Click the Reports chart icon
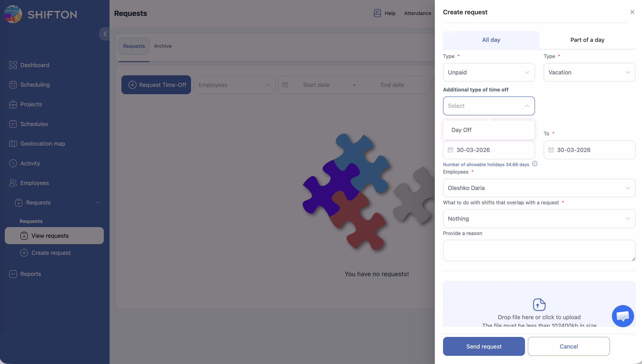 pyautogui.click(x=13, y=274)
